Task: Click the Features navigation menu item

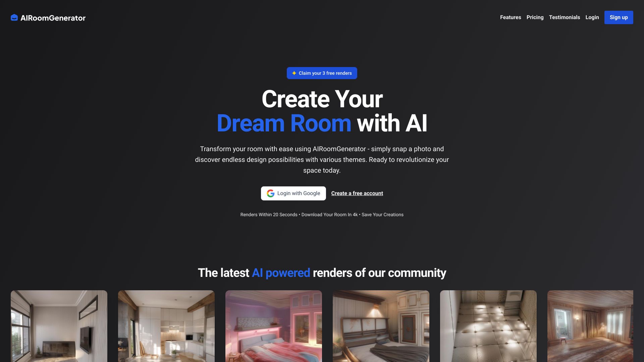Action: pos(511,17)
